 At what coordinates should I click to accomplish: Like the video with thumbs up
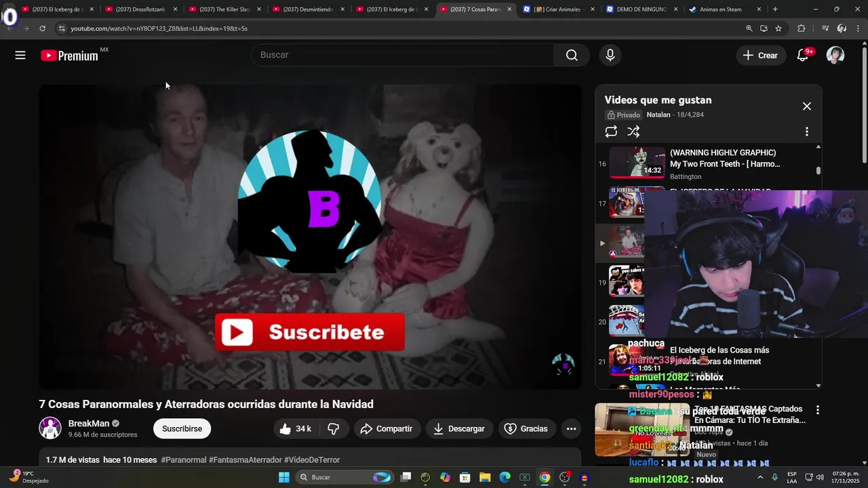tap(295, 428)
